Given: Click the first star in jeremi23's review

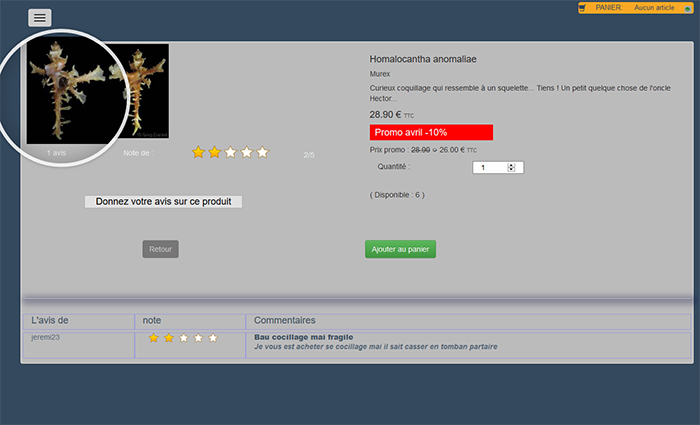Looking at the screenshot, I should pos(154,338).
